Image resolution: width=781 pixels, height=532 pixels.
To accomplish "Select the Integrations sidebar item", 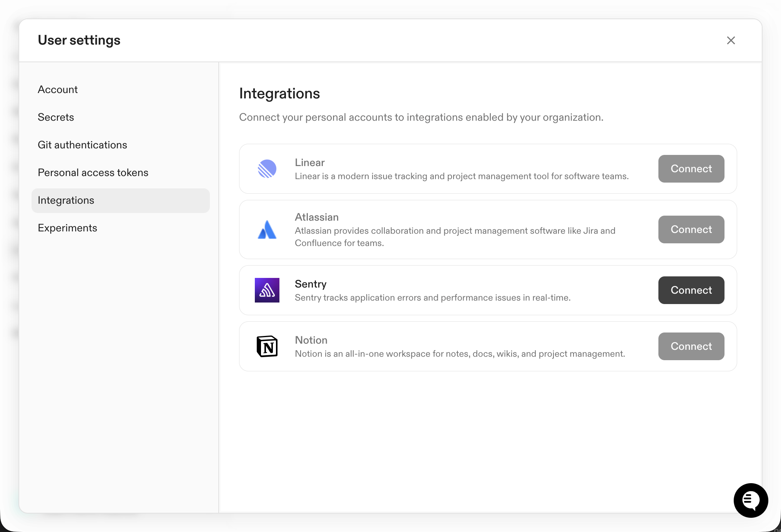I will [66, 200].
